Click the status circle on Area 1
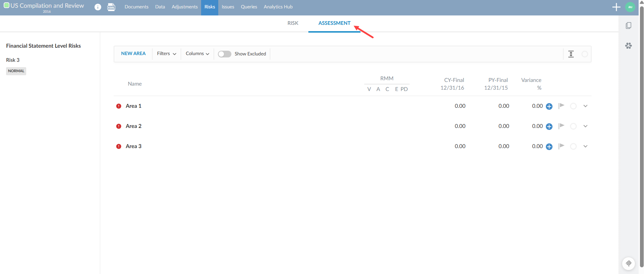 click(573, 106)
